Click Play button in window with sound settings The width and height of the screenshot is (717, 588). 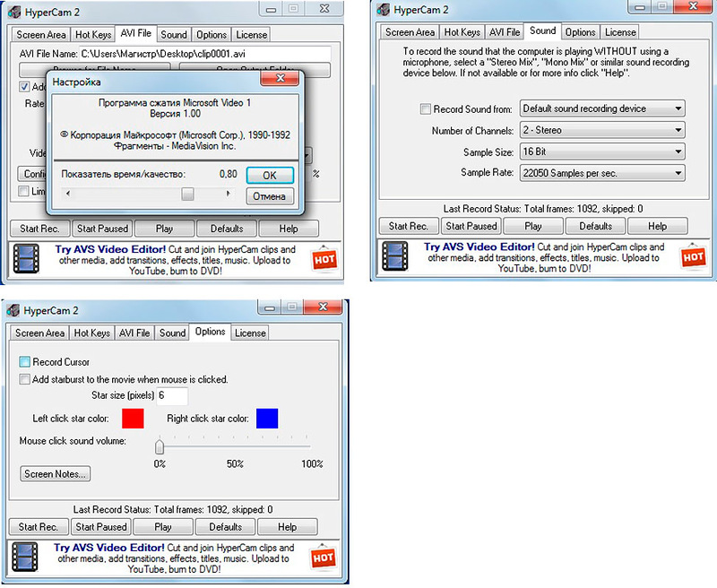pyautogui.click(x=533, y=226)
